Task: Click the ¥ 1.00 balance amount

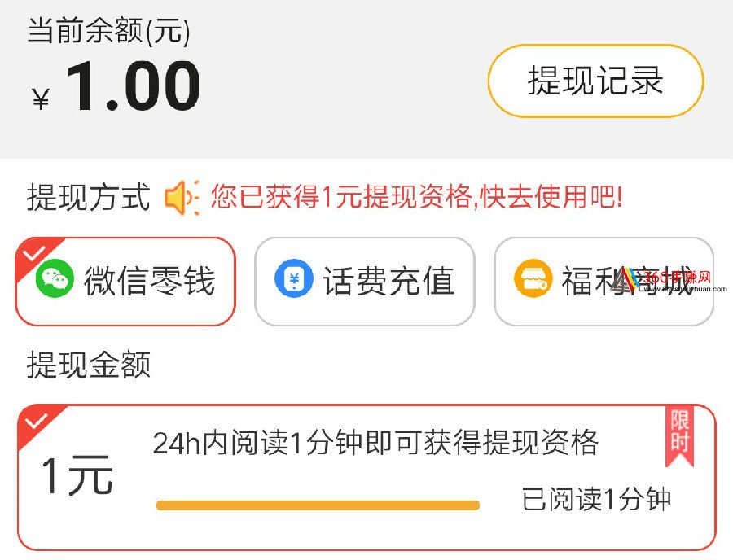Action: click(x=116, y=86)
